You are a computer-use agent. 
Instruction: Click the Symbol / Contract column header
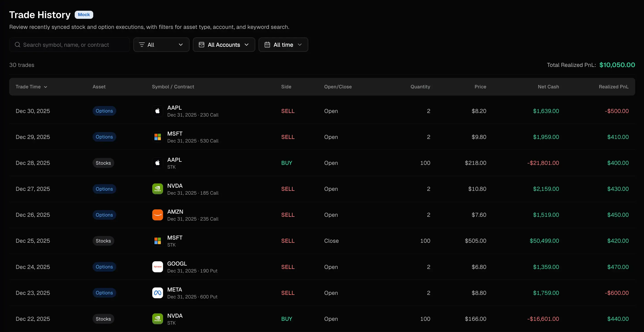click(x=173, y=87)
